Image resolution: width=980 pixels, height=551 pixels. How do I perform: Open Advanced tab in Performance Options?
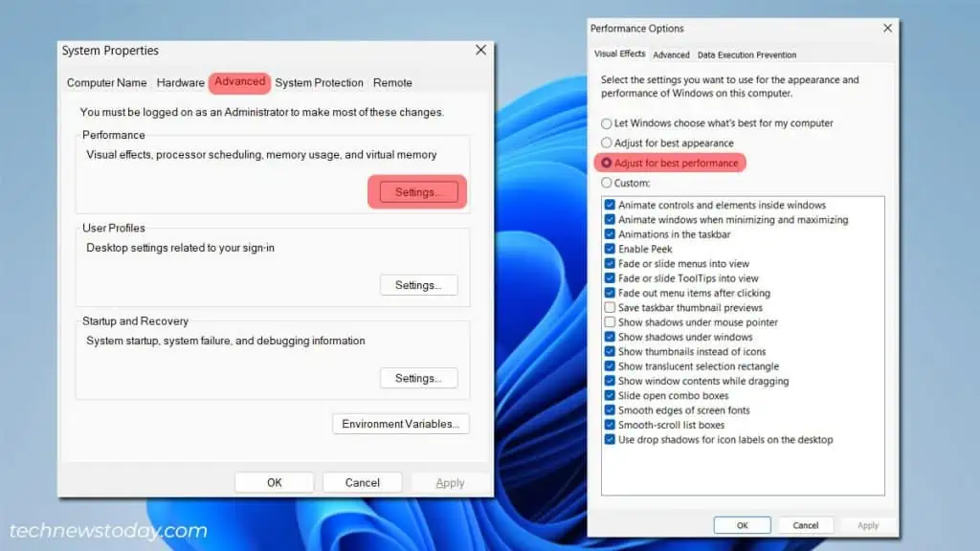pos(671,55)
